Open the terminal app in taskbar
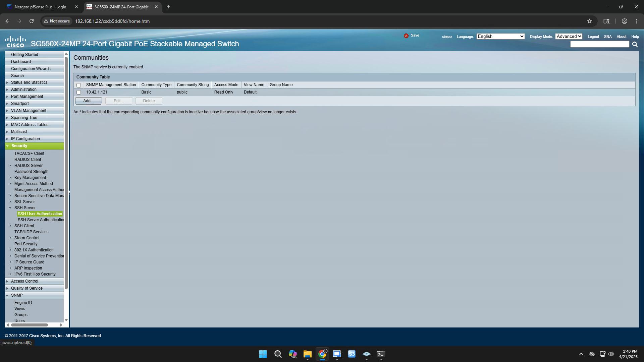Screen dimensions: 644x362 pyautogui.click(x=381, y=354)
